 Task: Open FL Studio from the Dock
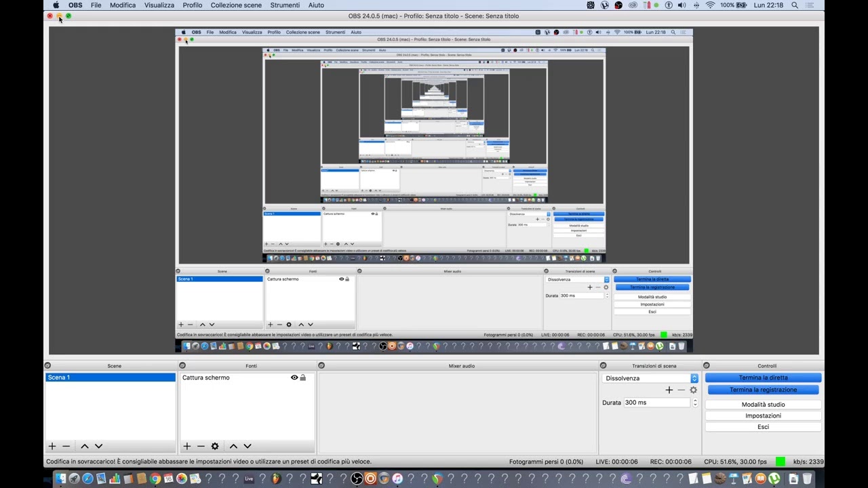click(x=276, y=479)
